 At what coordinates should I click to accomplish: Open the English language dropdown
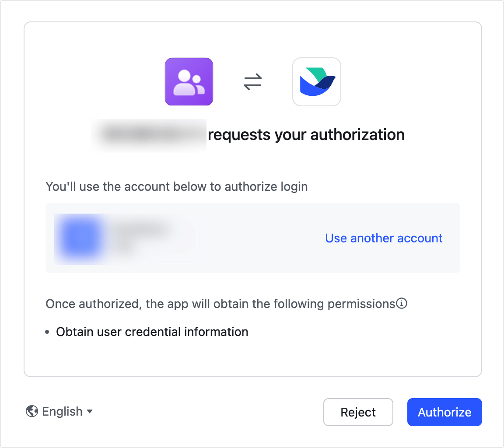pyautogui.click(x=59, y=411)
